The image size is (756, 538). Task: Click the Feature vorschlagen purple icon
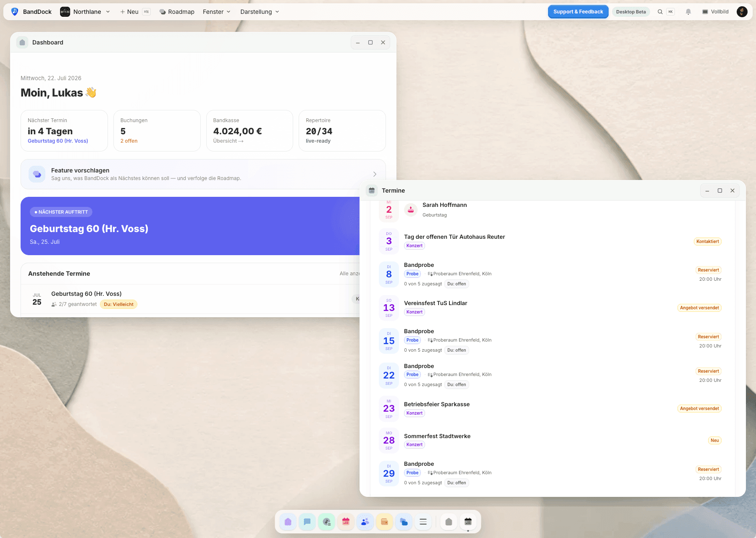click(x=37, y=174)
